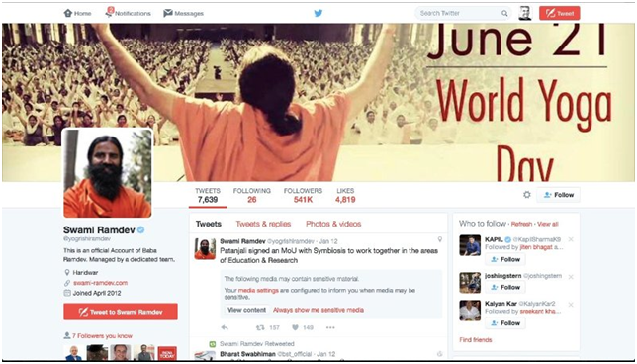
Task: Click the red Tweet compose button
Action: [560, 13]
